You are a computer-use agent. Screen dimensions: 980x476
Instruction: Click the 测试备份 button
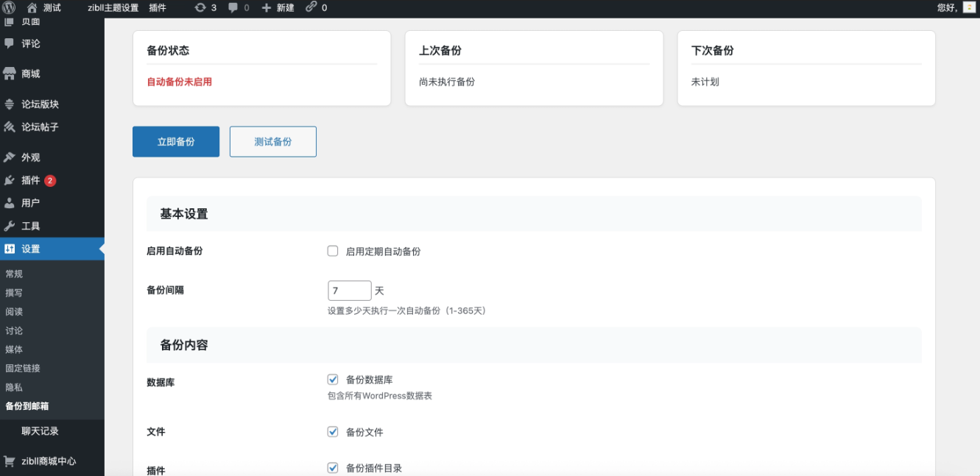(272, 141)
